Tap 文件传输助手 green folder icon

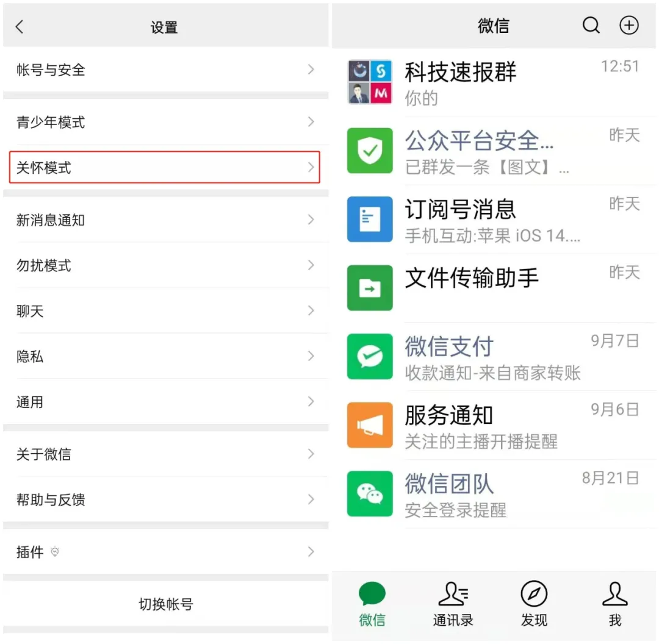[x=370, y=288]
